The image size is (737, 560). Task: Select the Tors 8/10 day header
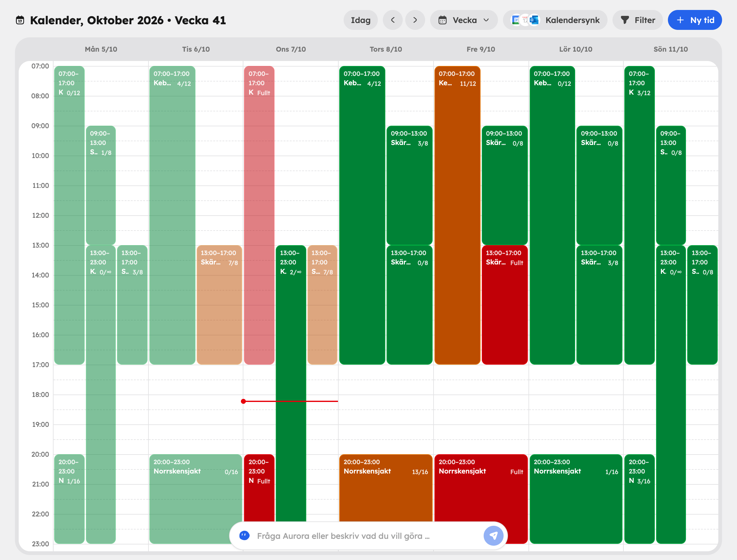[x=386, y=49]
